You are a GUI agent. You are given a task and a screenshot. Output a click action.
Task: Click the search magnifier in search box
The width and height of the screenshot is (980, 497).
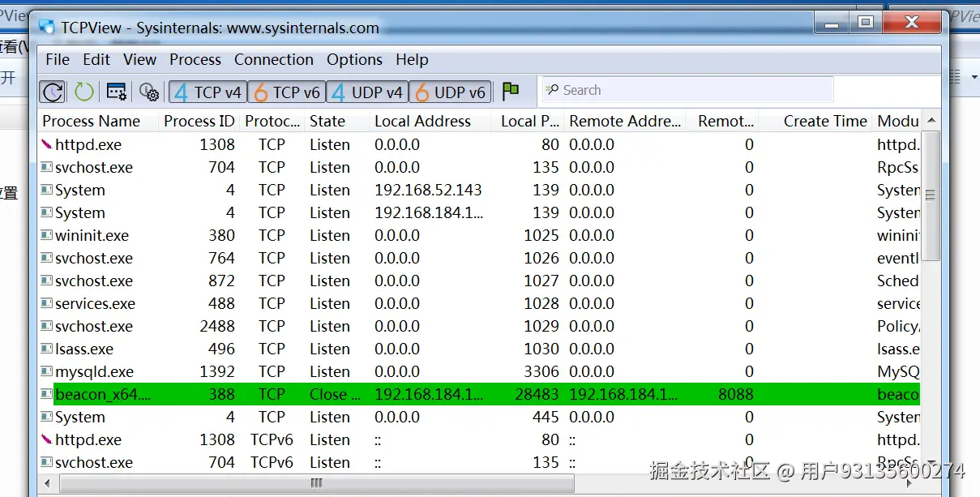point(552,89)
